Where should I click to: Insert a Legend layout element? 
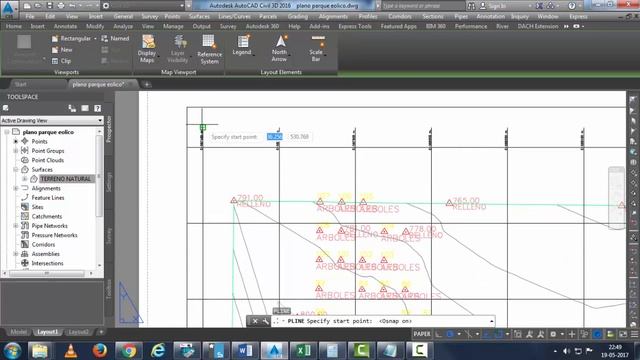coord(242,46)
